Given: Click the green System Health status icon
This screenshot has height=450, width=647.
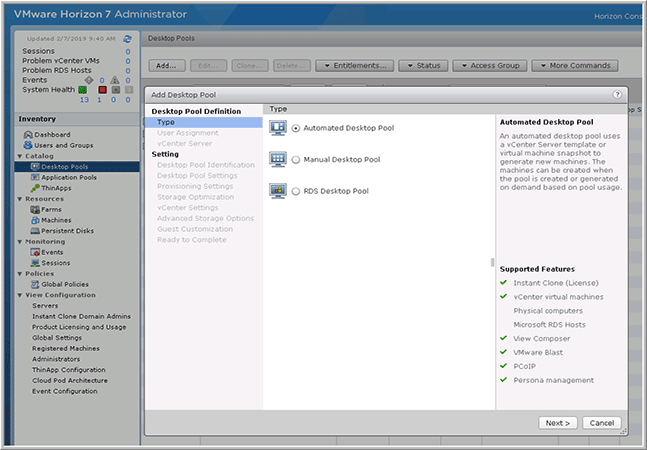Looking at the screenshot, I should coord(83,90).
